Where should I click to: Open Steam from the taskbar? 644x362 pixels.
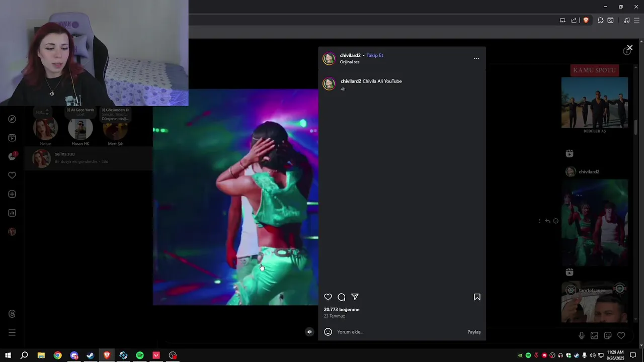(90, 355)
